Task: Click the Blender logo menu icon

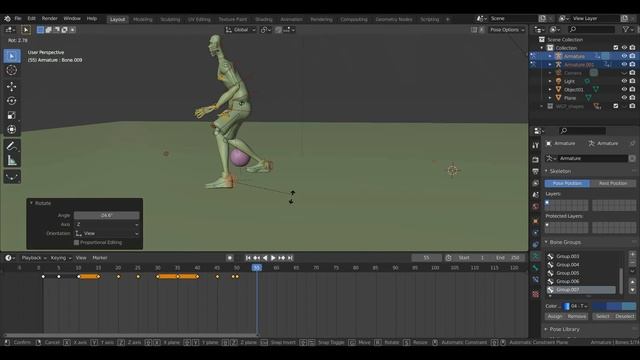Action: pos(7,19)
